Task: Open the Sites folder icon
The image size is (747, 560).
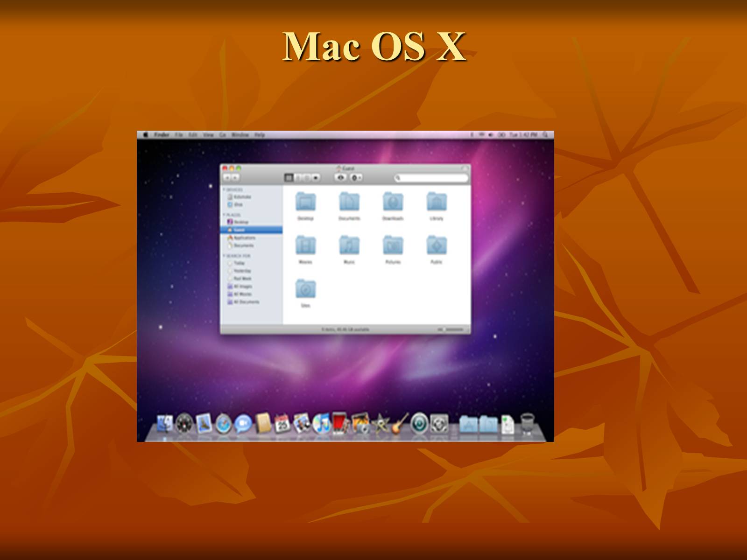Action: [x=306, y=288]
